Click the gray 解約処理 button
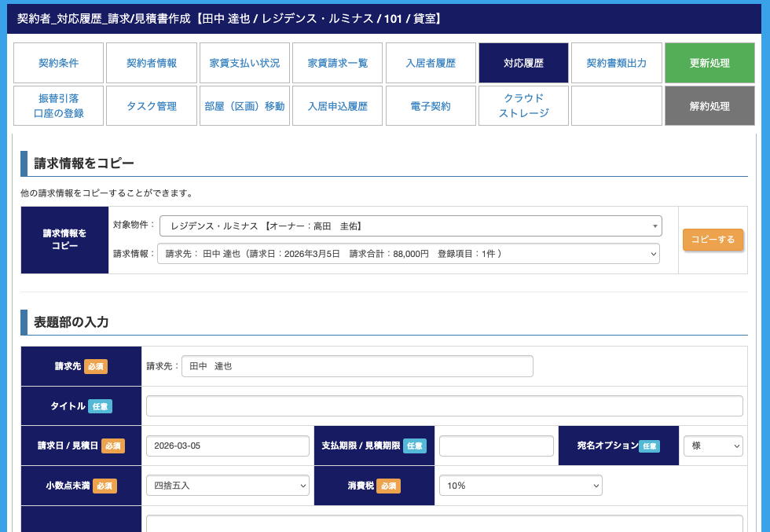The width and height of the screenshot is (770, 532). point(709,106)
